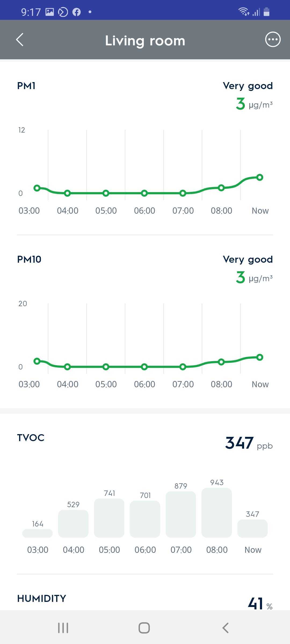Tap the back arrow in the header
The width and height of the screenshot is (290, 644).
[20, 40]
